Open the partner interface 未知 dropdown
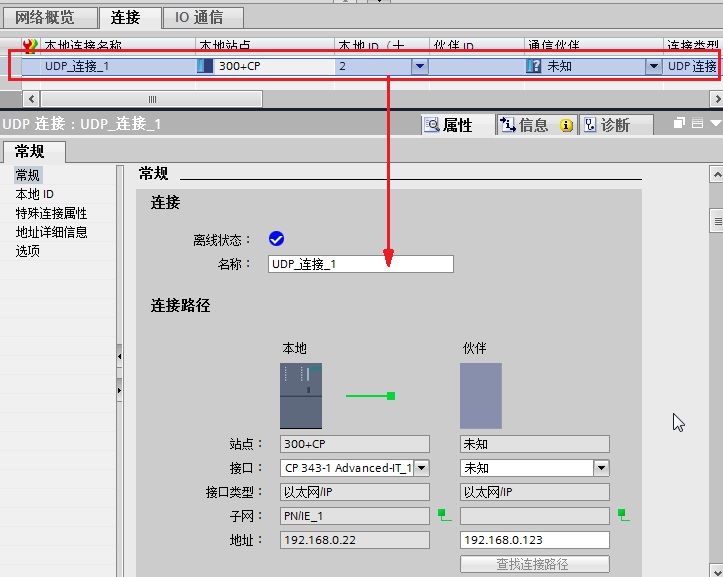 601,468
